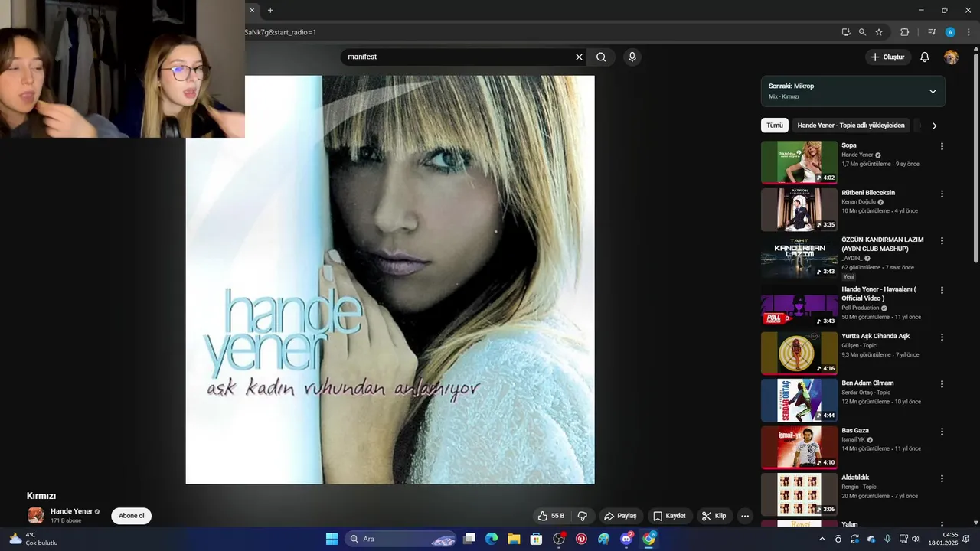The image size is (980, 551).
Task: Click the taskbar Ara search box
Action: [x=401, y=539]
